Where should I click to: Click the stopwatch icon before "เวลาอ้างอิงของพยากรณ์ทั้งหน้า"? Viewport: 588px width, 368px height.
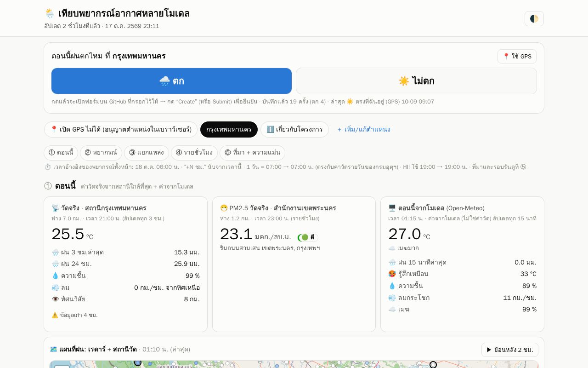coord(48,167)
